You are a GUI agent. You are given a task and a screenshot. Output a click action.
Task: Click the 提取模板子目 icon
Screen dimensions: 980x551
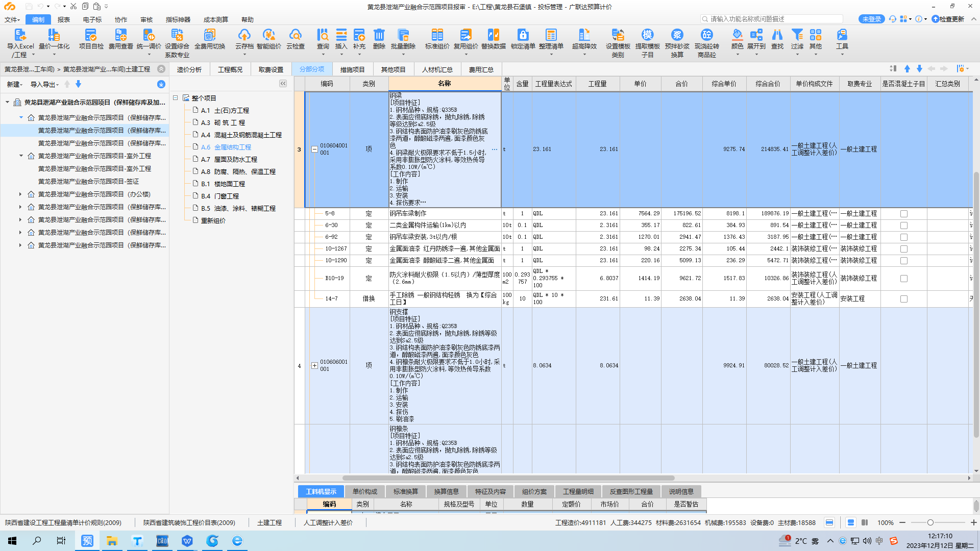pyautogui.click(x=647, y=35)
